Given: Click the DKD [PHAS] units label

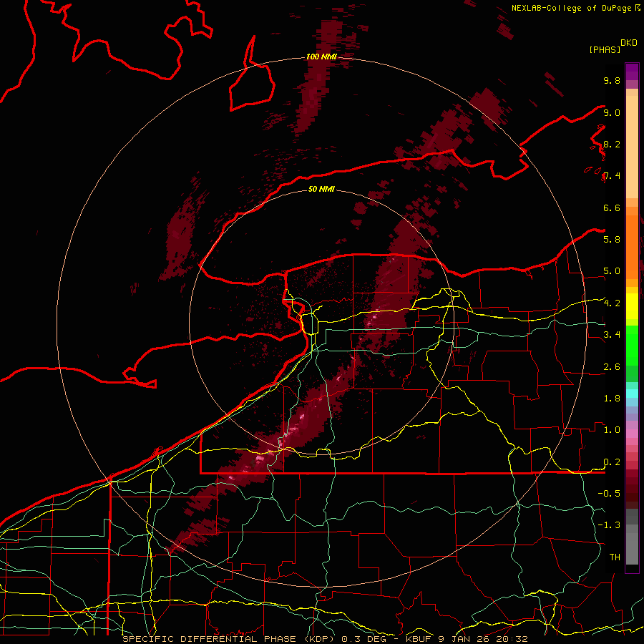Looking at the screenshot, I should pyautogui.click(x=613, y=46).
